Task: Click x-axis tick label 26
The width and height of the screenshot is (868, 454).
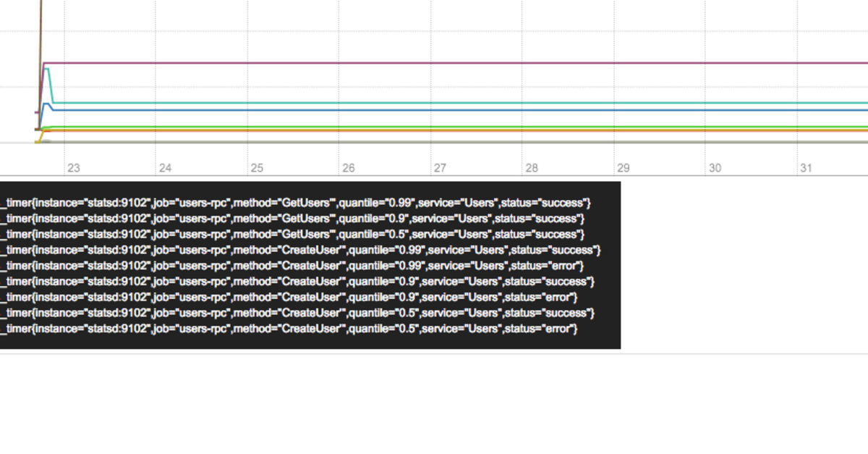Action: click(x=349, y=168)
